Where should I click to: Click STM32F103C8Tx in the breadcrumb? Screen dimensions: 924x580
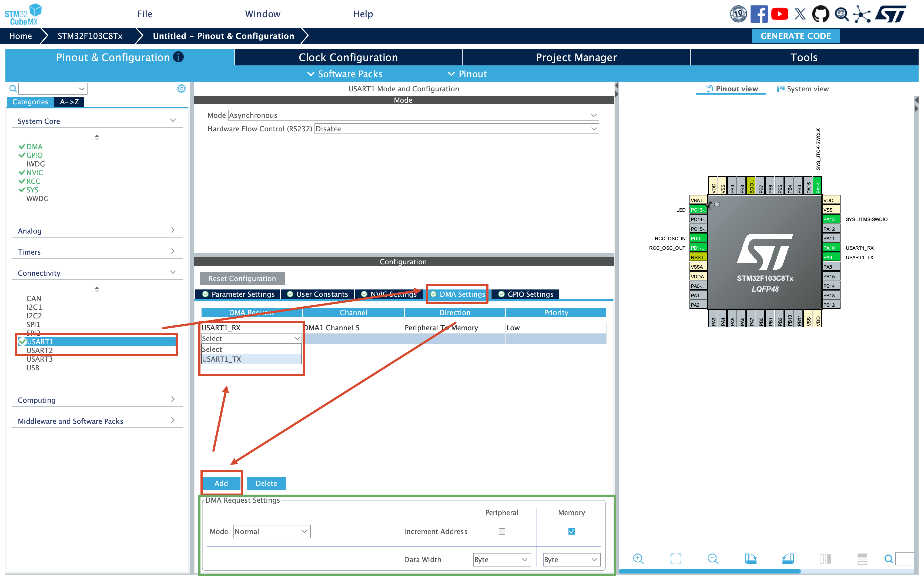click(x=90, y=36)
